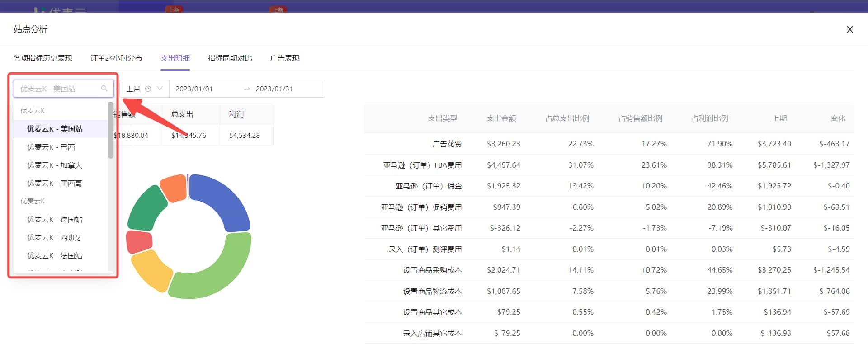The width and height of the screenshot is (868, 353).
Task: Switch to 各项指标历史表现 tab
Action: [x=43, y=58]
